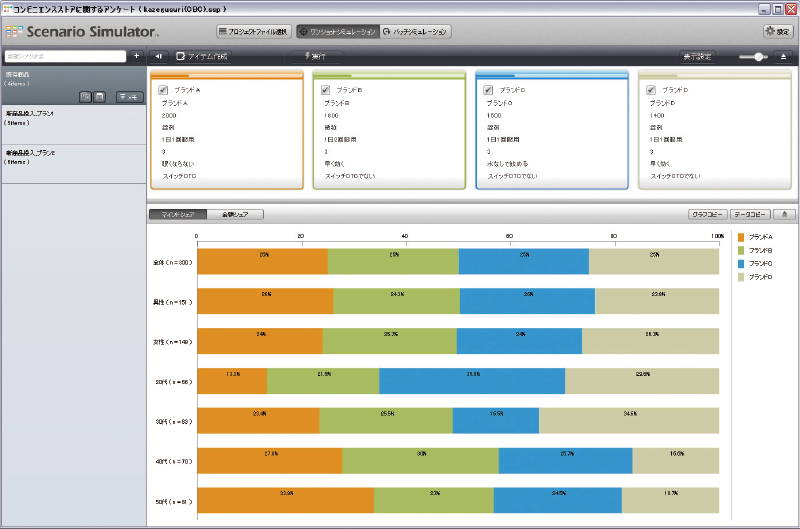Toggle the checkbox on the blue brand card
This screenshot has width=800, height=529.
pyautogui.click(x=489, y=90)
